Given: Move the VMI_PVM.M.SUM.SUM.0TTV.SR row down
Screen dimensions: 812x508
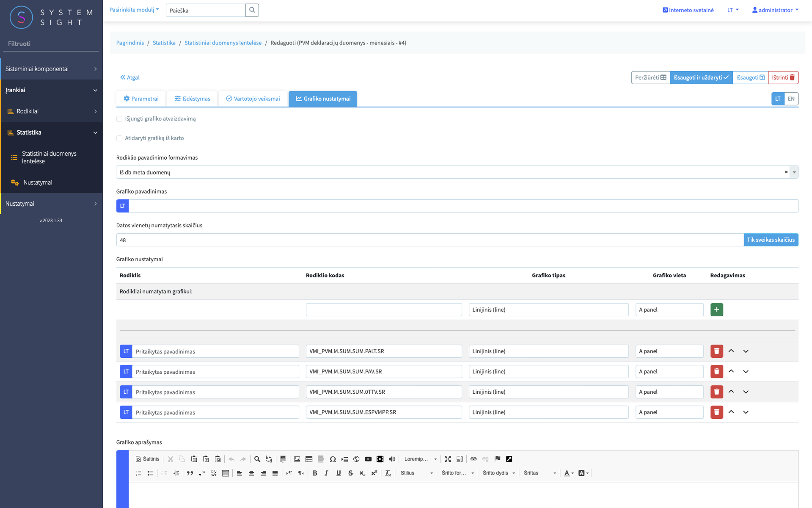Looking at the screenshot, I should [x=746, y=392].
